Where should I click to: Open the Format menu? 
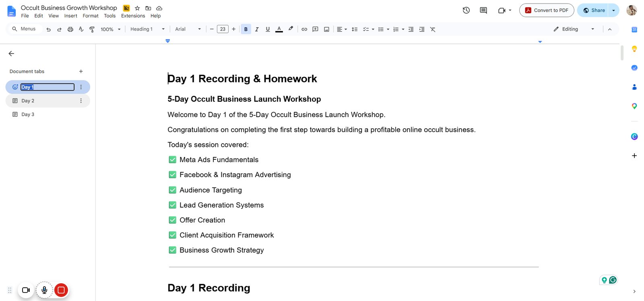click(x=91, y=16)
